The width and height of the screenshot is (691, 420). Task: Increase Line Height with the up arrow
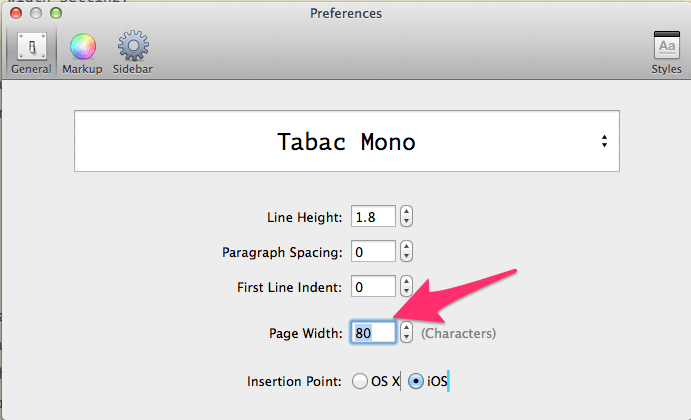click(x=406, y=211)
